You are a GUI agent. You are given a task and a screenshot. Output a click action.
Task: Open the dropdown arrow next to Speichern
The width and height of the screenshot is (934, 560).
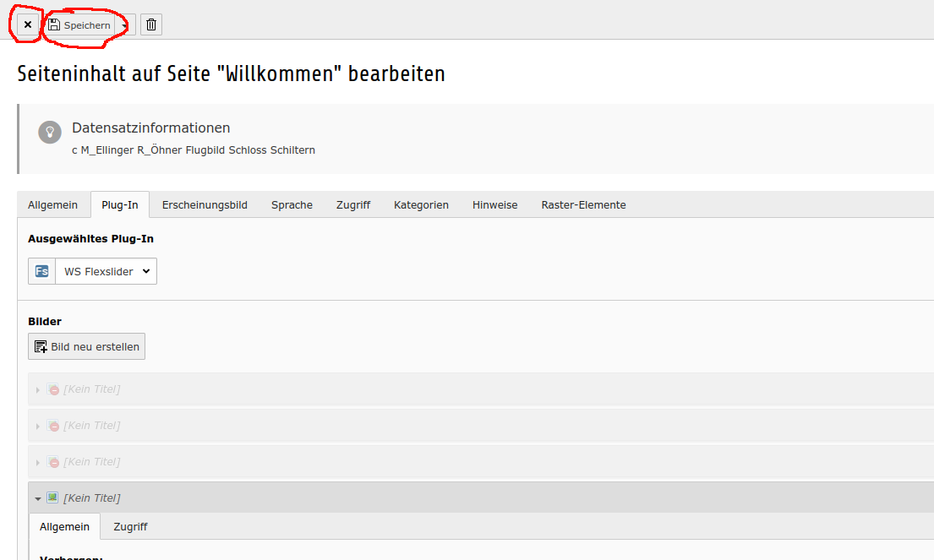point(125,25)
